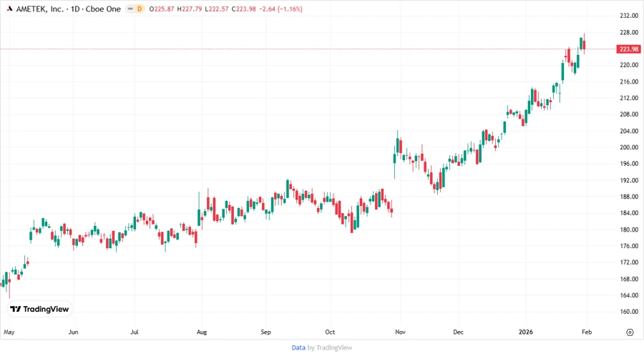Viewport: 644px width, 356px height.
Task: Click the 208.00 price axis label
Action: 629,114
